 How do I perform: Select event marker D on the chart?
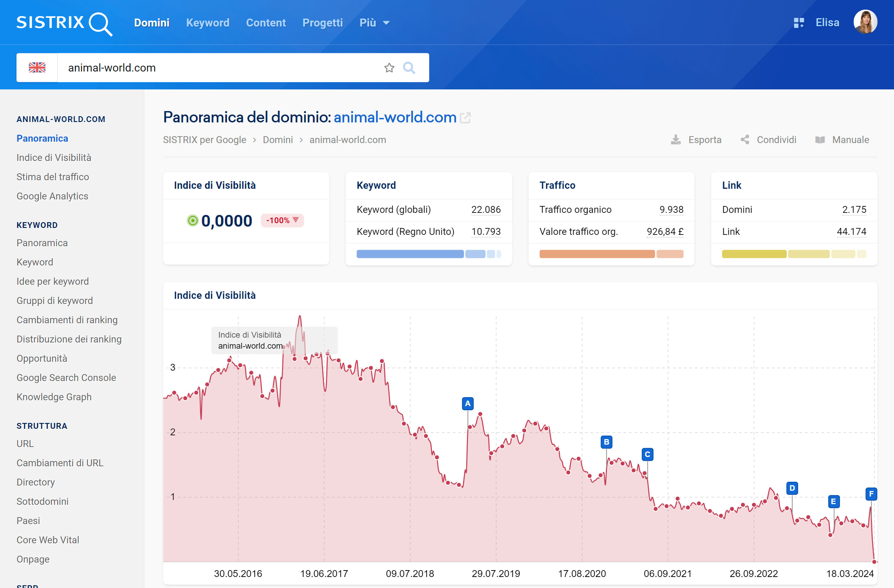click(792, 488)
